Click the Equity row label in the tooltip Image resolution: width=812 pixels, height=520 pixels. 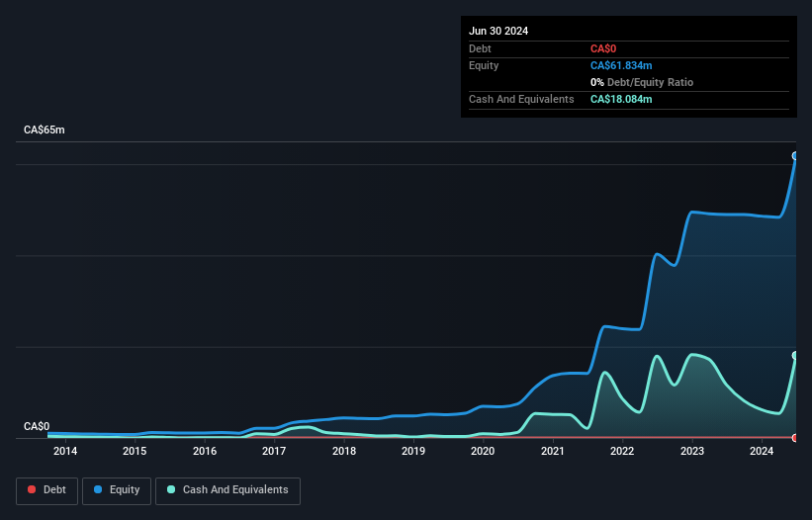point(484,65)
